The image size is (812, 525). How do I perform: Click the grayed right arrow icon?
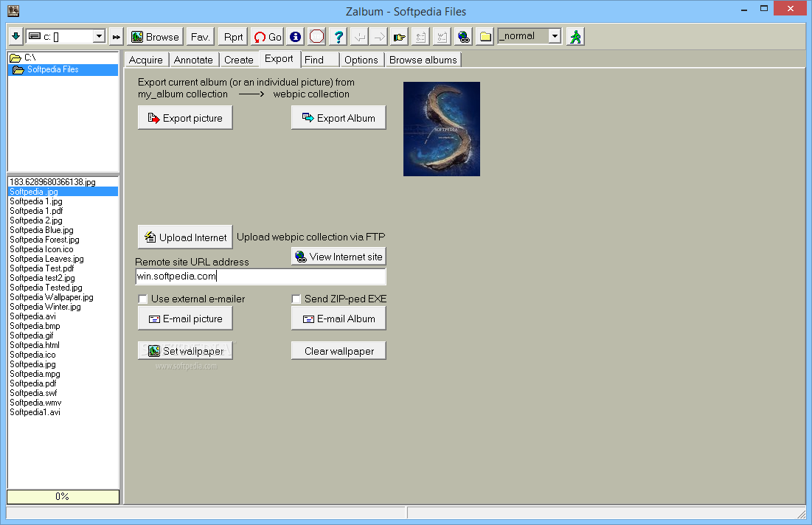click(x=379, y=37)
